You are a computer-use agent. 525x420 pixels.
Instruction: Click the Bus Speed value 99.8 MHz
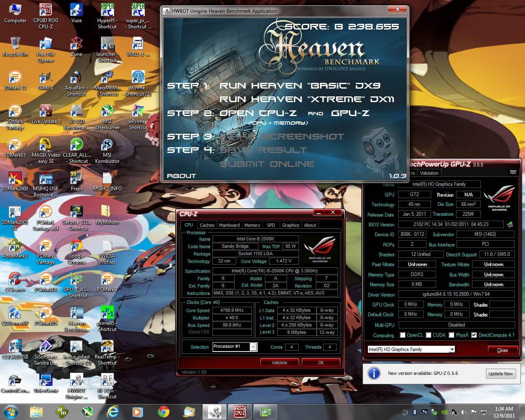(x=232, y=325)
